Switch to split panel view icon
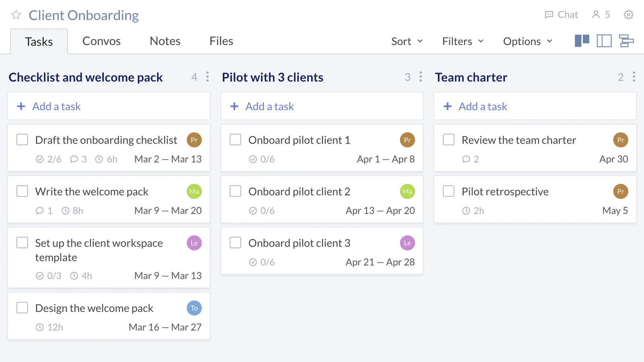 pos(604,41)
